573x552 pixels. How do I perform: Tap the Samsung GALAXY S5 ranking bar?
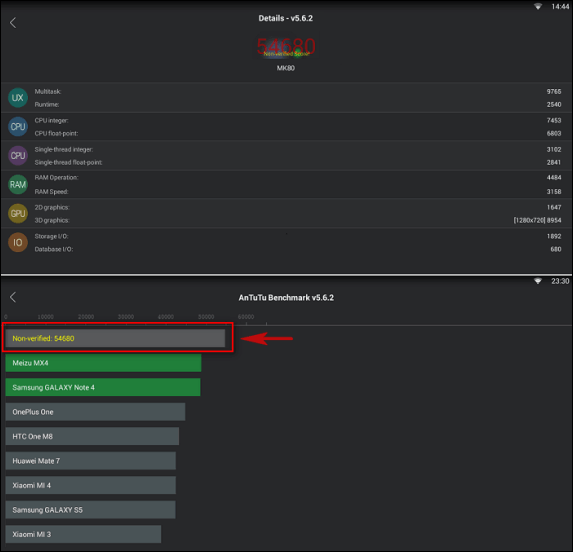coord(90,510)
